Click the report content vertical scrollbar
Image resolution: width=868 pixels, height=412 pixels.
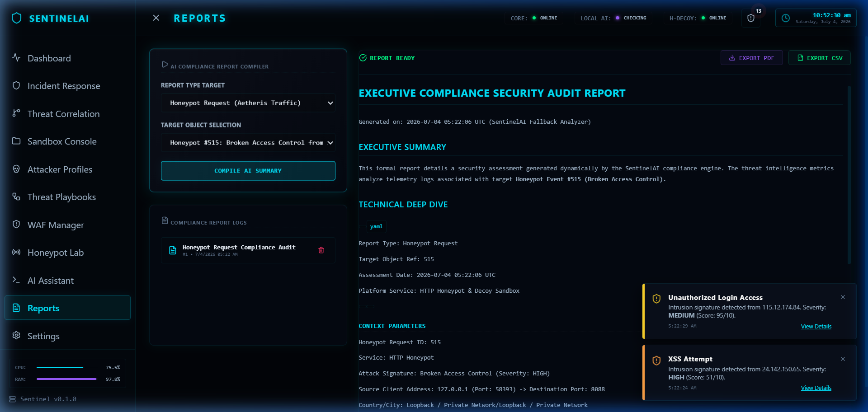click(x=849, y=175)
